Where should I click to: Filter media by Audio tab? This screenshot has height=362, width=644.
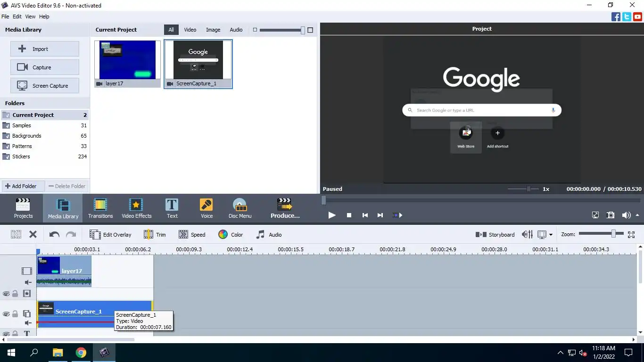click(x=236, y=30)
